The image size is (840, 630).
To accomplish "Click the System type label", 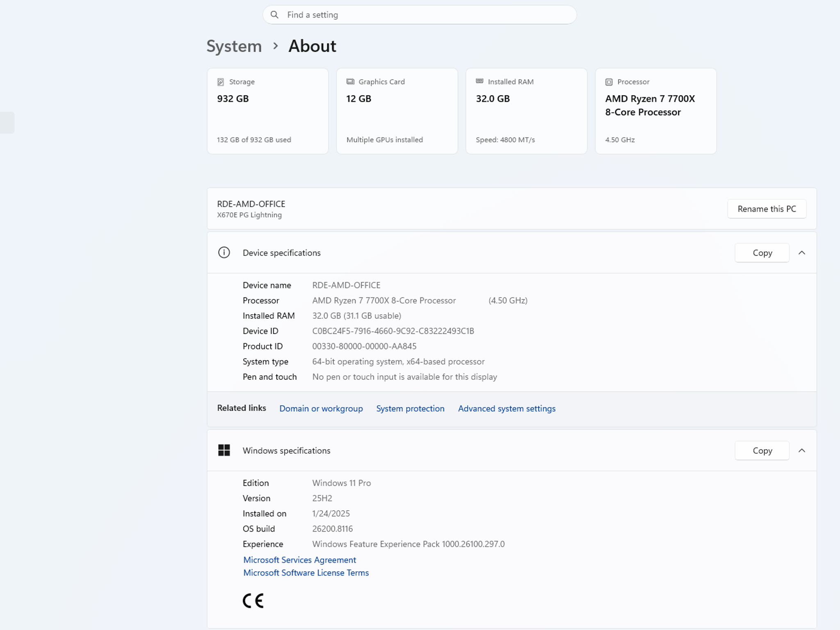I will pos(265,361).
